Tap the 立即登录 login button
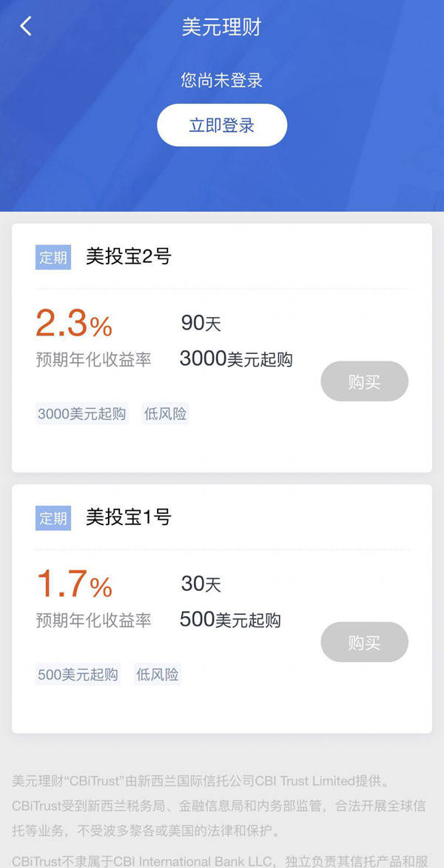The width and height of the screenshot is (444, 868). [221, 124]
